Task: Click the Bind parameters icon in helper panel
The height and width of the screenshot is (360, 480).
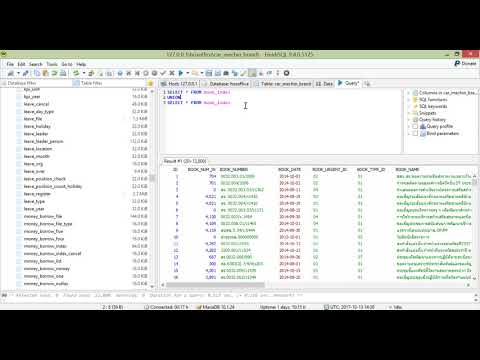Action: pyautogui.click(x=423, y=133)
